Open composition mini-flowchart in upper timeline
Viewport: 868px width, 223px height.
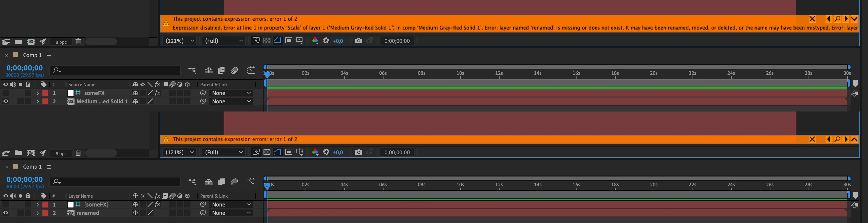click(x=192, y=70)
